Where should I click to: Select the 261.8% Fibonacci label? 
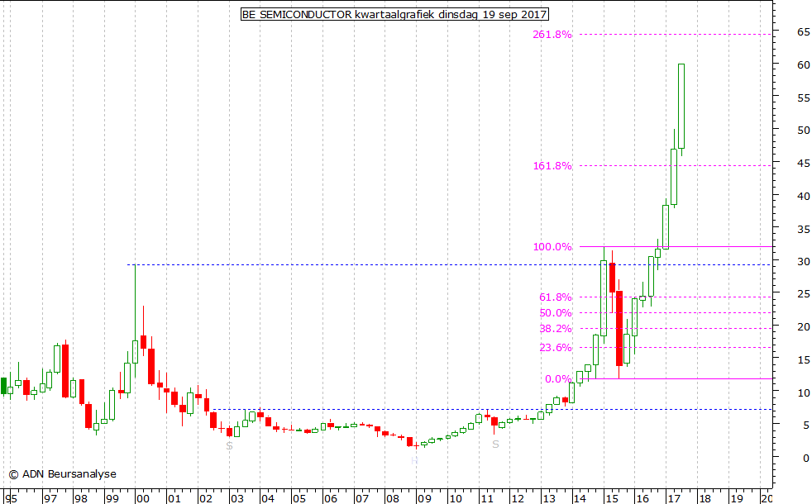(x=552, y=35)
